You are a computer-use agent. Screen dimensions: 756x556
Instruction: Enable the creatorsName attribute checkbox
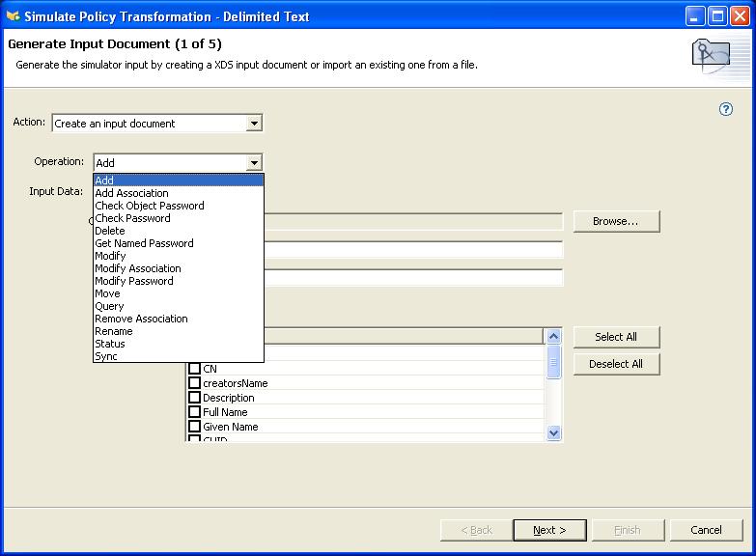coord(194,383)
